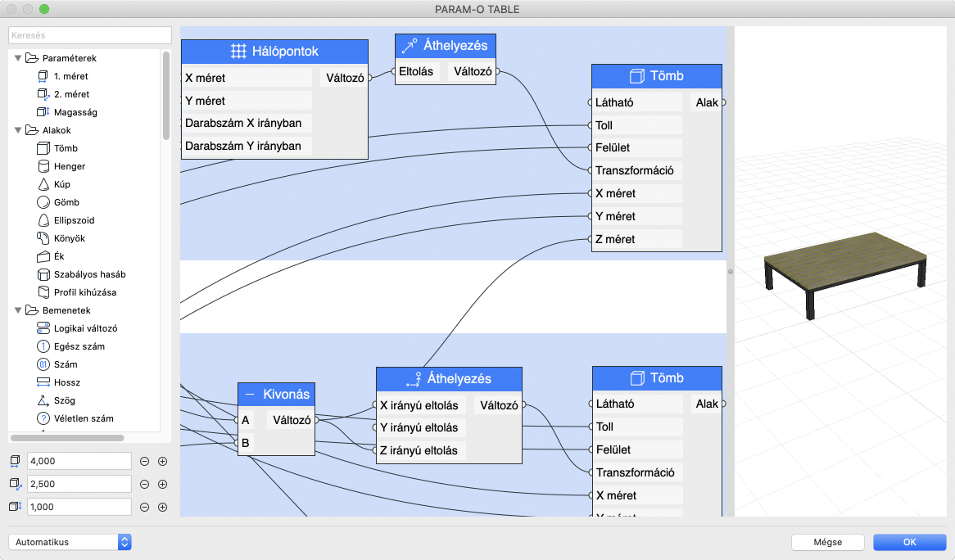Click the Keresés search field
955x560 pixels.
[x=88, y=35]
